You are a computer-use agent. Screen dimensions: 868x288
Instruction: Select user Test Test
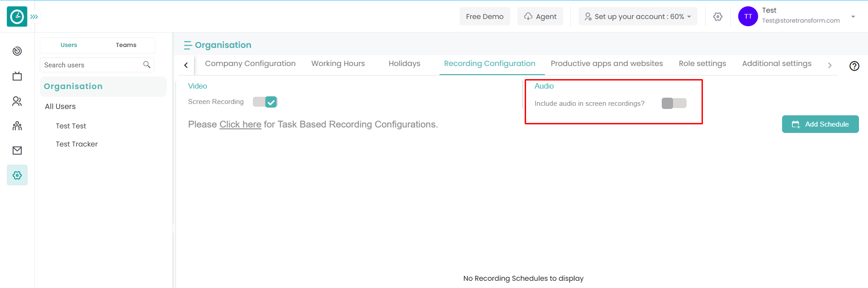(x=71, y=126)
